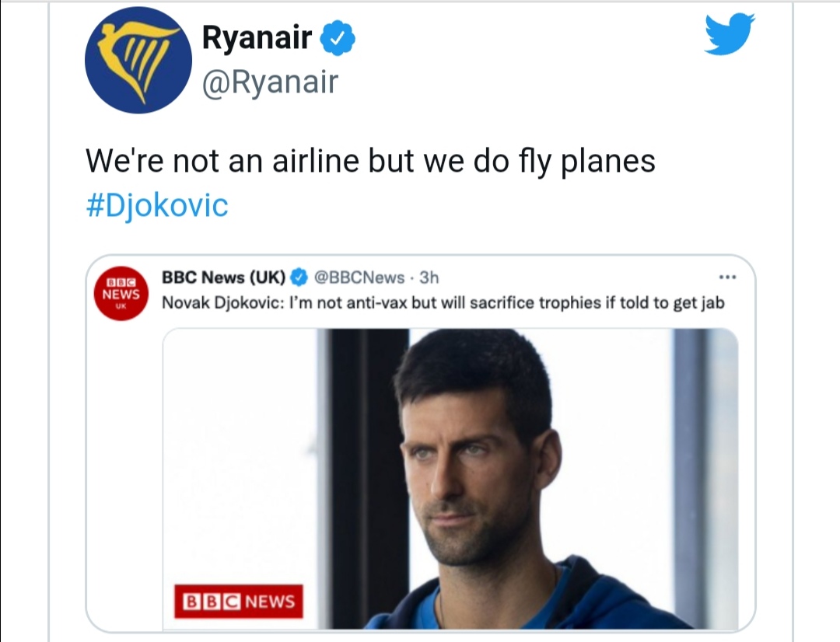The width and height of the screenshot is (840, 642).
Task: Click the Novak Djokovic headline text
Action: 443,303
